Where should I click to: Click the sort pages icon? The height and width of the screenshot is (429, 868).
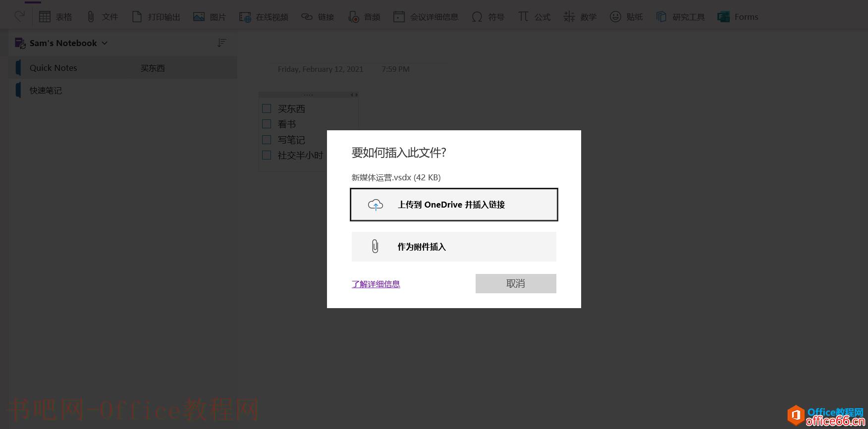[x=222, y=43]
